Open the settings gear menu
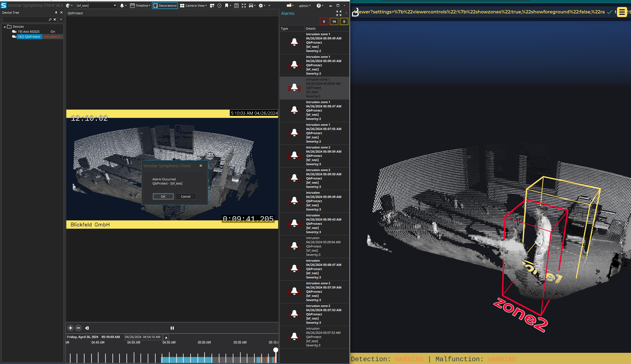Image resolution: width=631 pixels, height=364 pixels. [x=261, y=6]
